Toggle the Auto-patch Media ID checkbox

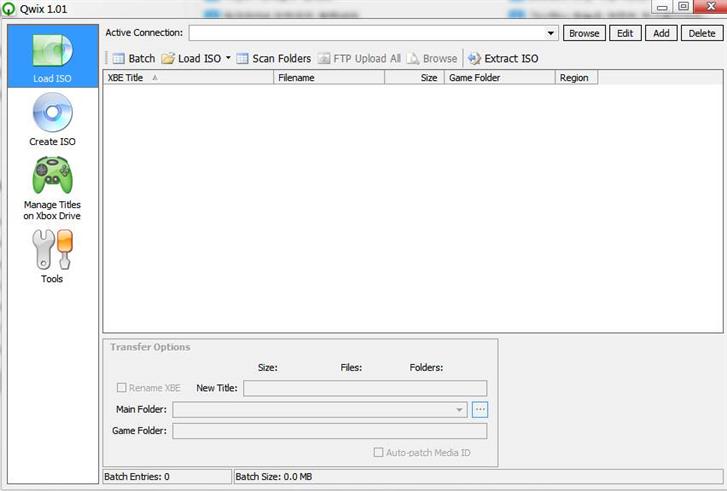tap(378, 452)
